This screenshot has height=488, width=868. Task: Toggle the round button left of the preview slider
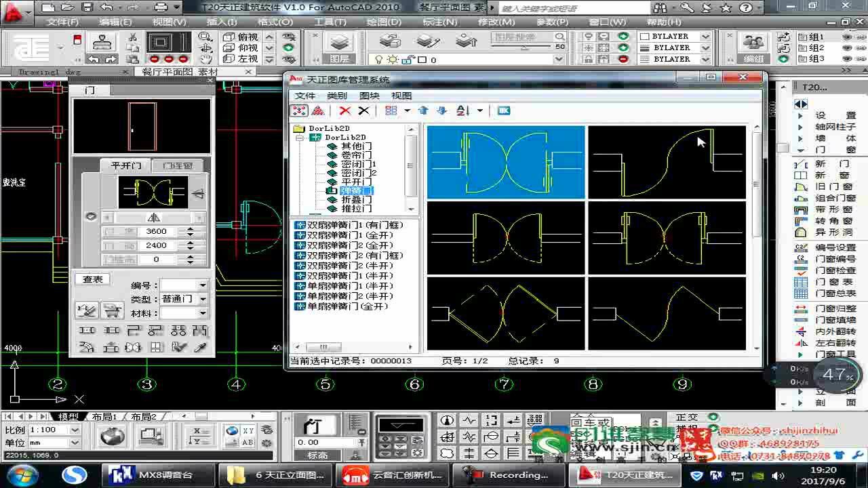[92, 217]
